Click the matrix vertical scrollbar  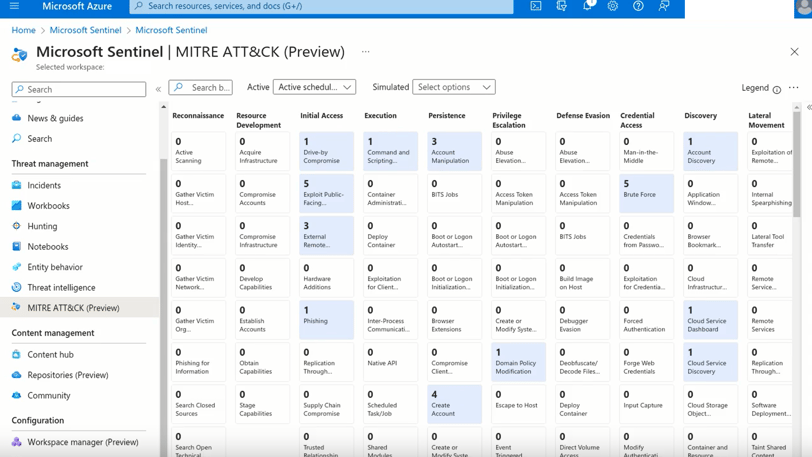pos(796,166)
